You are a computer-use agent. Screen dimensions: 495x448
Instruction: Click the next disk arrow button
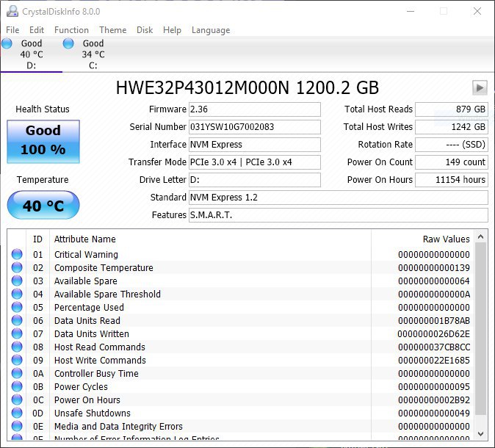point(480,87)
